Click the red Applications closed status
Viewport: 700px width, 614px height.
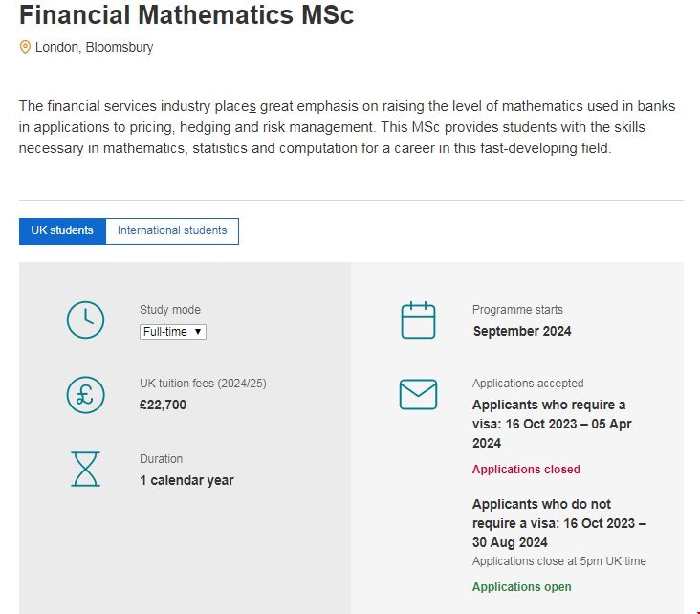click(526, 470)
